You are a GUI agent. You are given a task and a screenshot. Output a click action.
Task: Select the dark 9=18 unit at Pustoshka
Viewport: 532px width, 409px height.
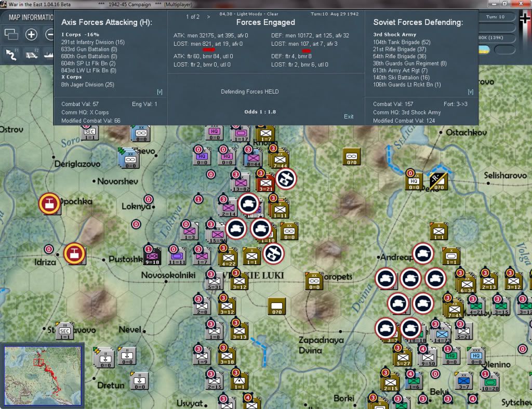click(152, 256)
